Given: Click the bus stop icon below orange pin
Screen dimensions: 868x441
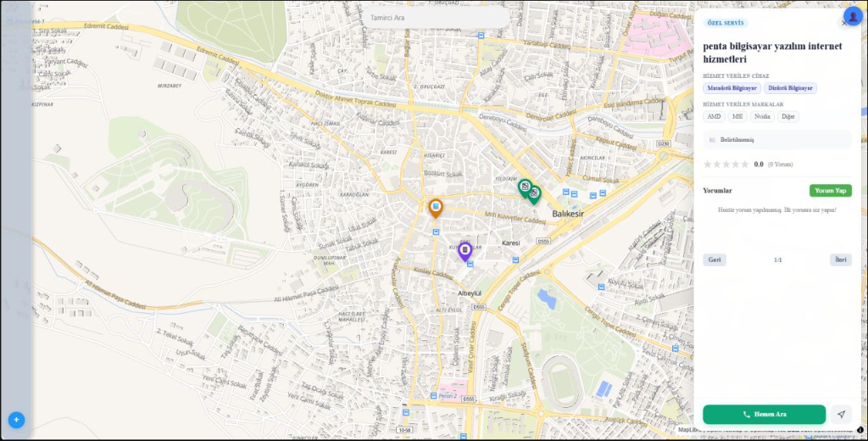Looking at the screenshot, I should click(x=436, y=232).
